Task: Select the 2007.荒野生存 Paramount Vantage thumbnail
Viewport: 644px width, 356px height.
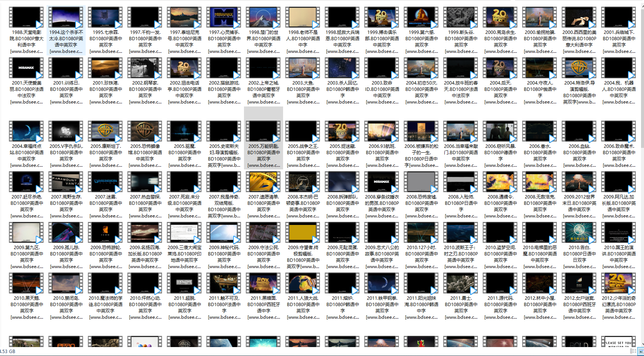Action: pyautogui.click(x=66, y=182)
